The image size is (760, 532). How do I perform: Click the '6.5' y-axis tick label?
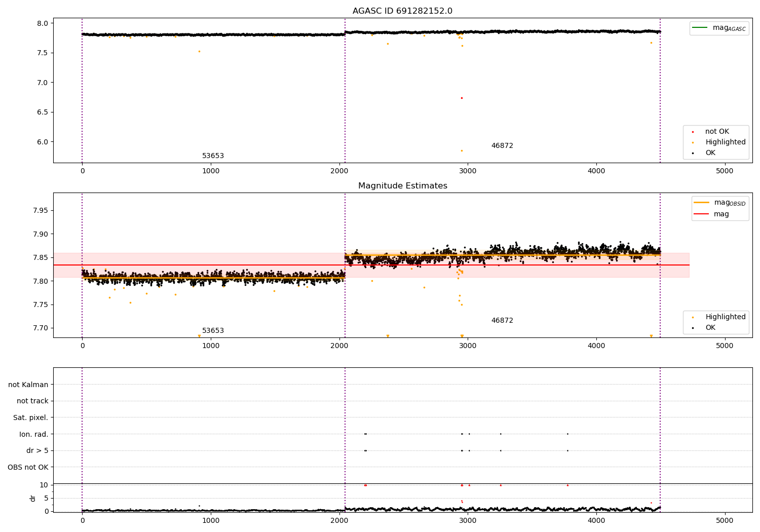click(x=43, y=112)
